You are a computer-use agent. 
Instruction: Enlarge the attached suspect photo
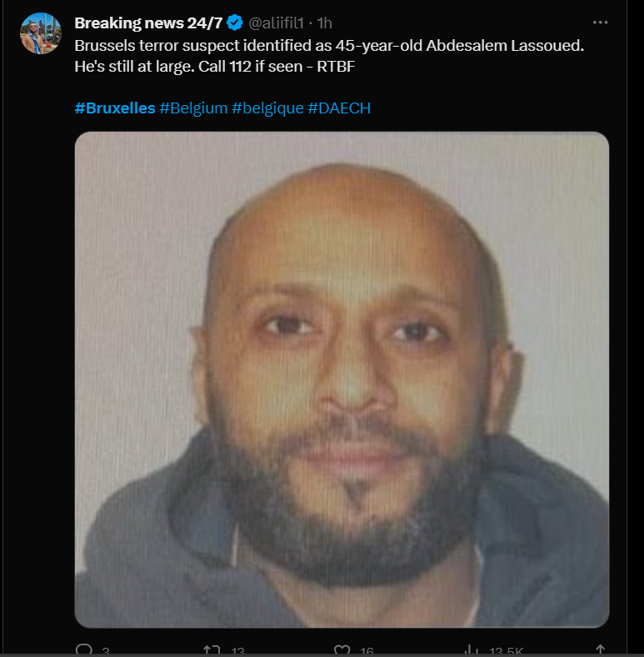(342, 379)
